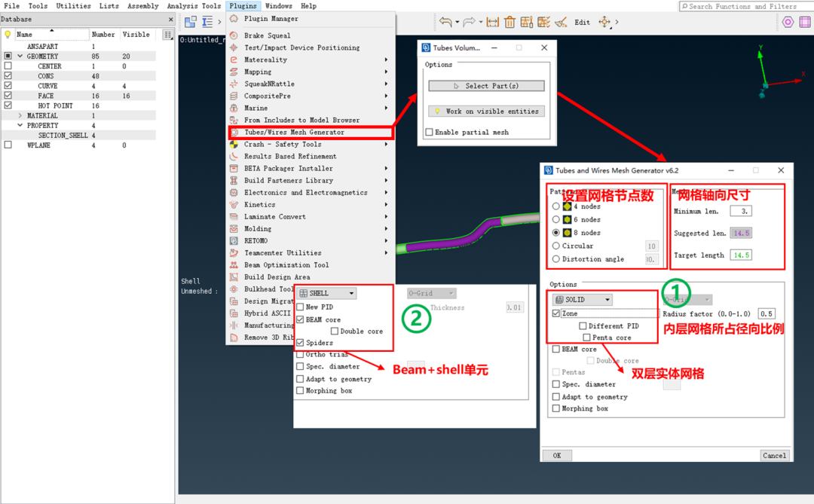Click the undo arrow in the toolbar

[x=445, y=22]
